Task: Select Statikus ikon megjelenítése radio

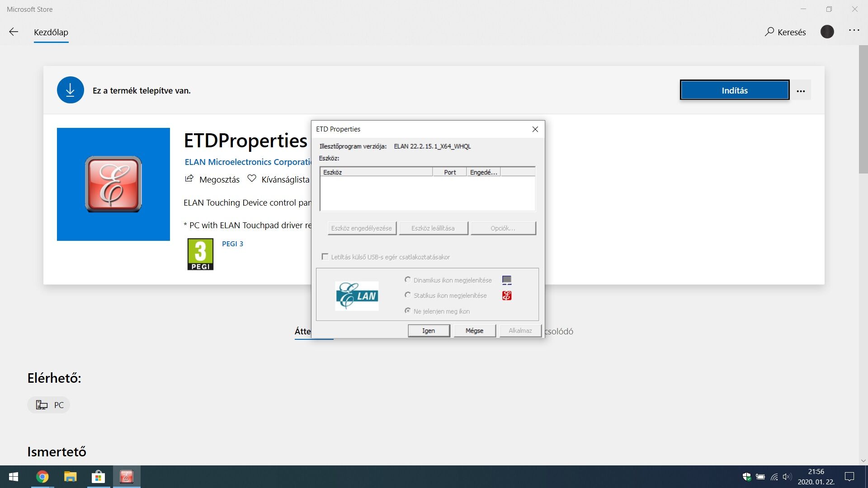Action: coord(408,295)
